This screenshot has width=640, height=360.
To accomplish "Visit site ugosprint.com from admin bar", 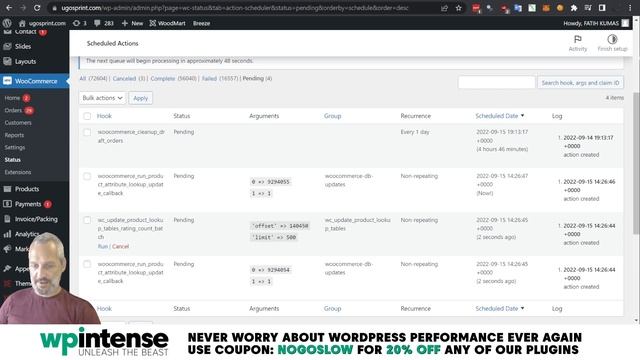I will coord(42,23).
